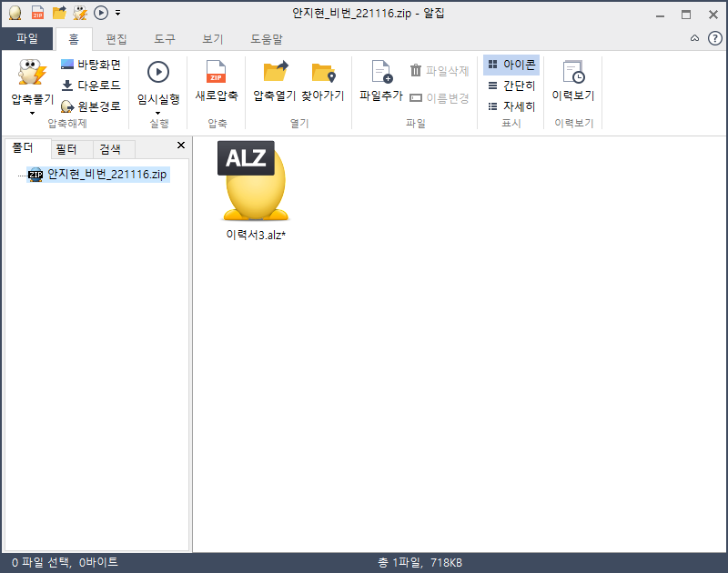
Task: Extract to 다운로드 folder
Action: click(90, 85)
